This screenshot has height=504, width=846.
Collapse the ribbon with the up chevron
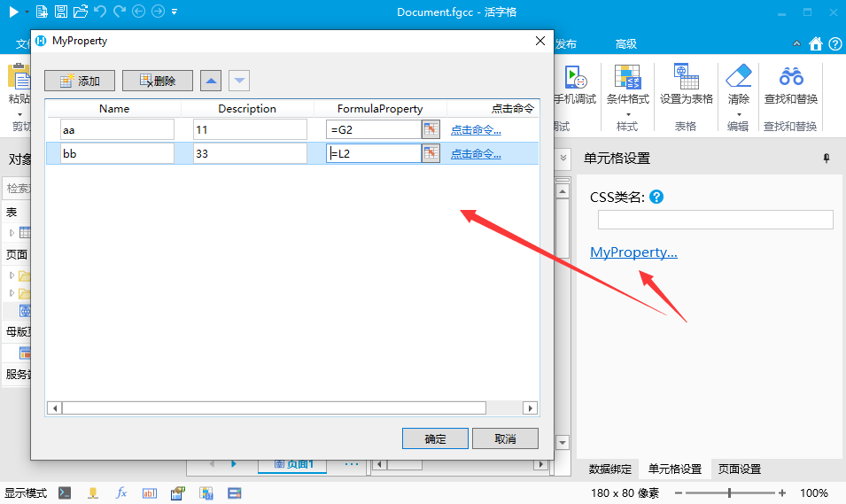[796, 43]
